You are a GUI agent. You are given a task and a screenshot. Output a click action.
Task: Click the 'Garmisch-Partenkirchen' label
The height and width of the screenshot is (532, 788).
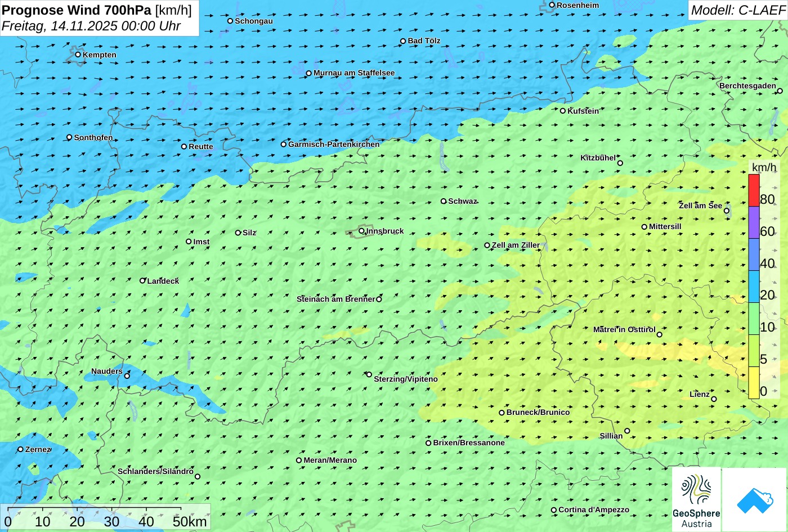click(334, 144)
